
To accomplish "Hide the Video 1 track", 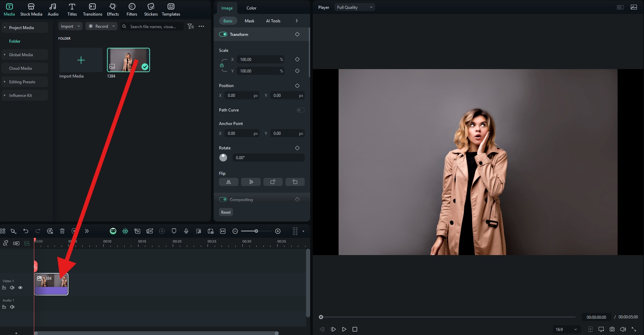I will coord(20,288).
